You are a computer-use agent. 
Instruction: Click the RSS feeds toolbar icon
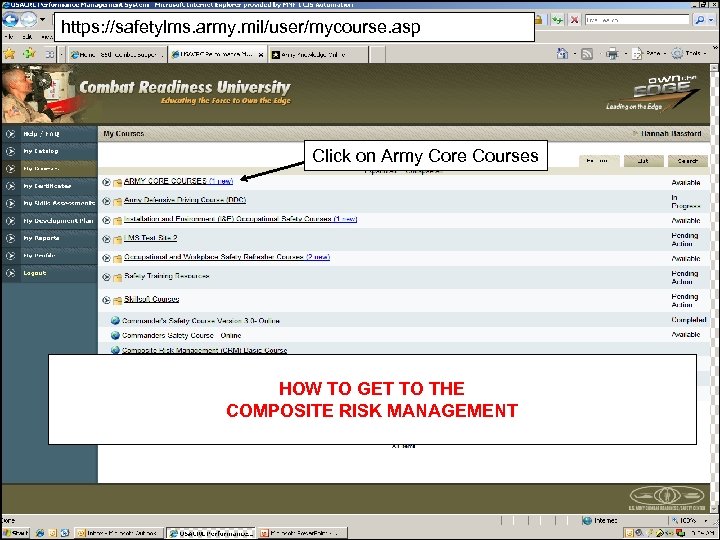[x=587, y=54]
